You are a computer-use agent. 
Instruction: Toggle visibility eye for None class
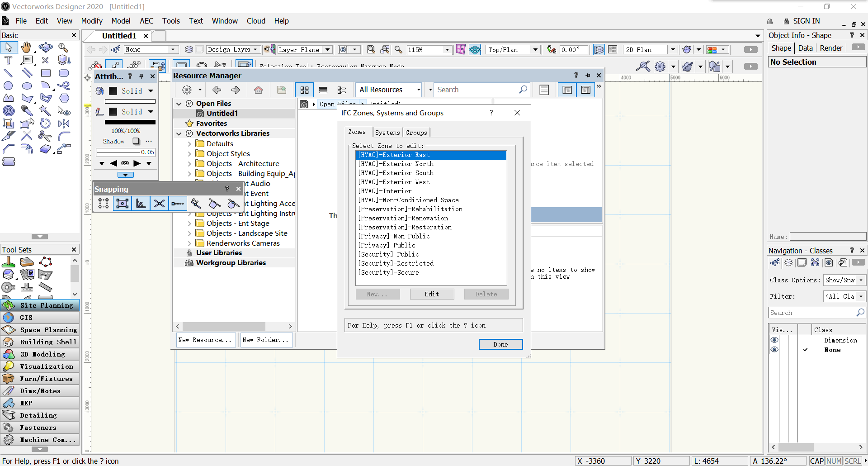point(774,350)
